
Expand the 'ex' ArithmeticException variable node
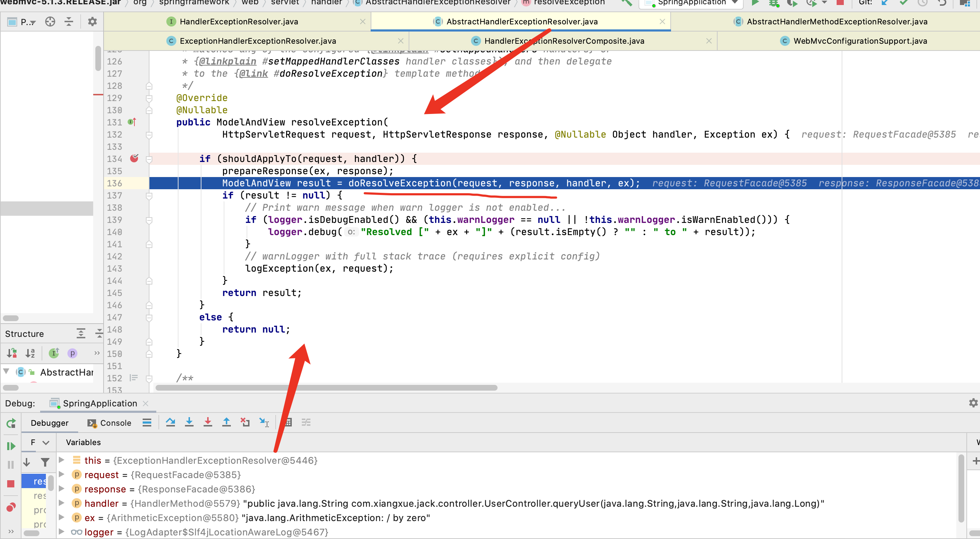click(x=62, y=517)
